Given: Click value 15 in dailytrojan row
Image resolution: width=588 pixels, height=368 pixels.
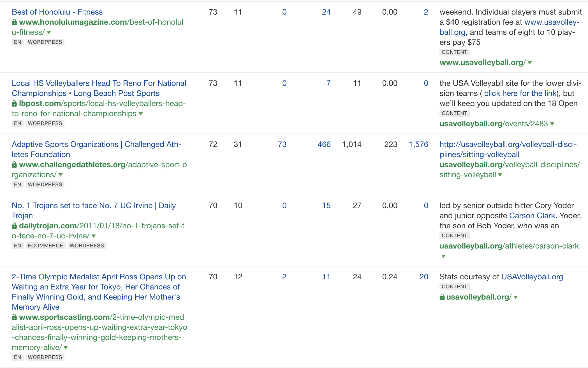Looking at the screenshot, I should 327,206.
